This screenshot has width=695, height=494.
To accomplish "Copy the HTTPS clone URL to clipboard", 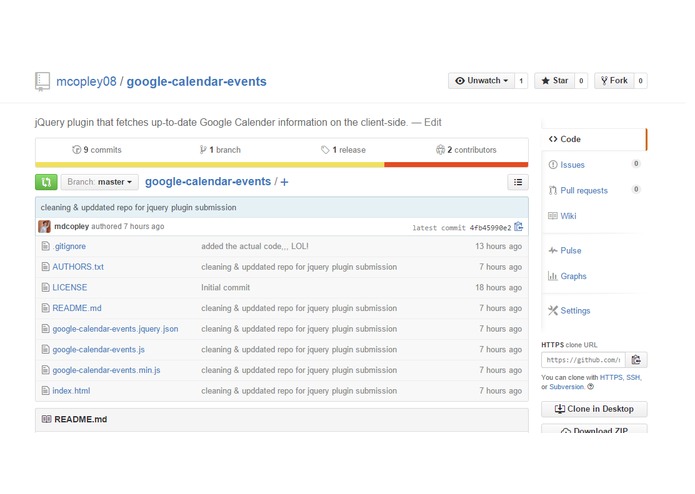I will pos(636,360).
